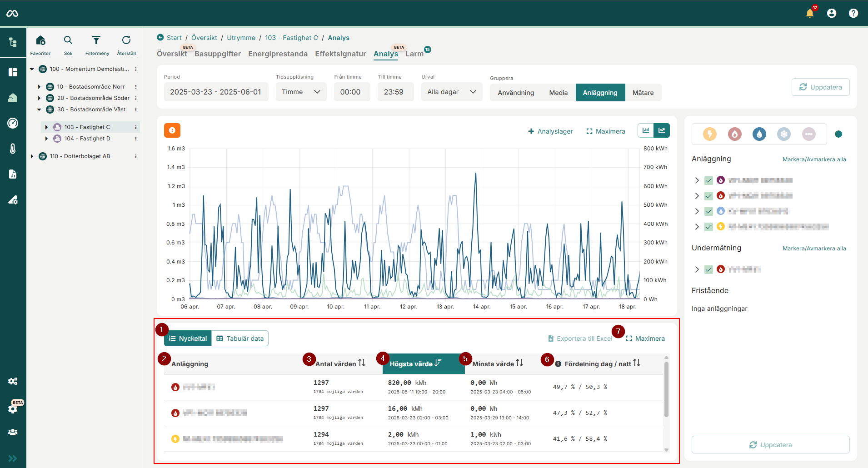Show the Nyckeltal view
This screenshot has height=468, width=868.
188,339
